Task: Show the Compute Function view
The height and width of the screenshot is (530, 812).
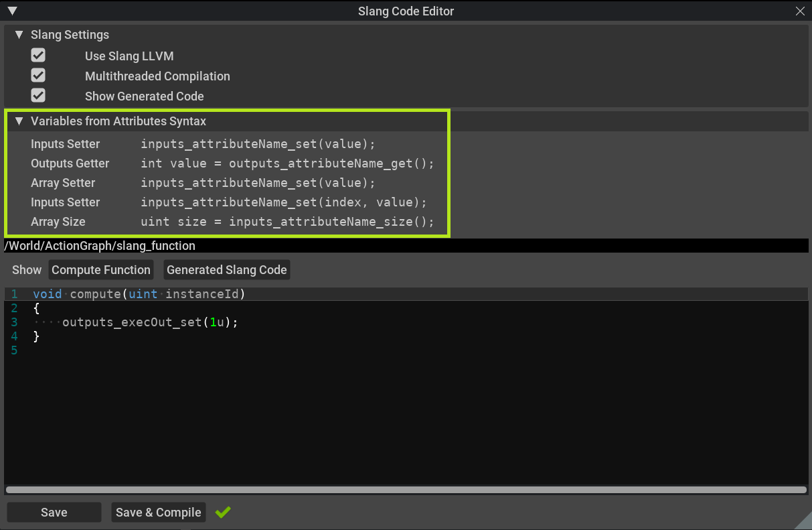Action: (x=101, y=270)
